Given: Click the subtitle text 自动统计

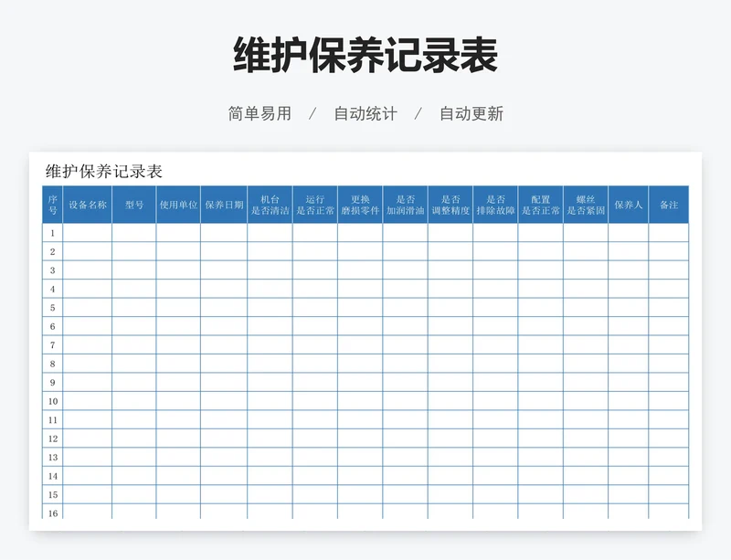Looking at the screenshot, I should [365, 114].
